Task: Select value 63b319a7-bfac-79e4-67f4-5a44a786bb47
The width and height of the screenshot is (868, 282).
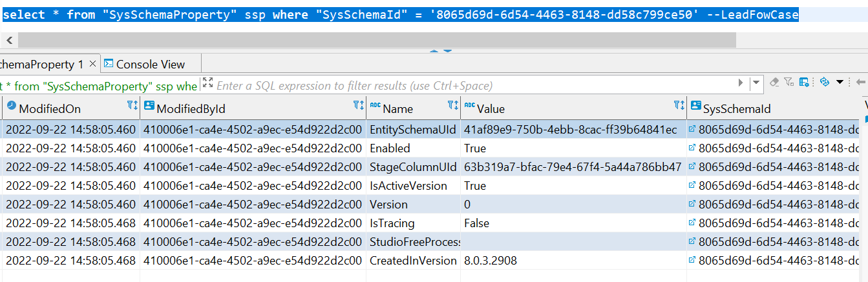Action: 573,167
